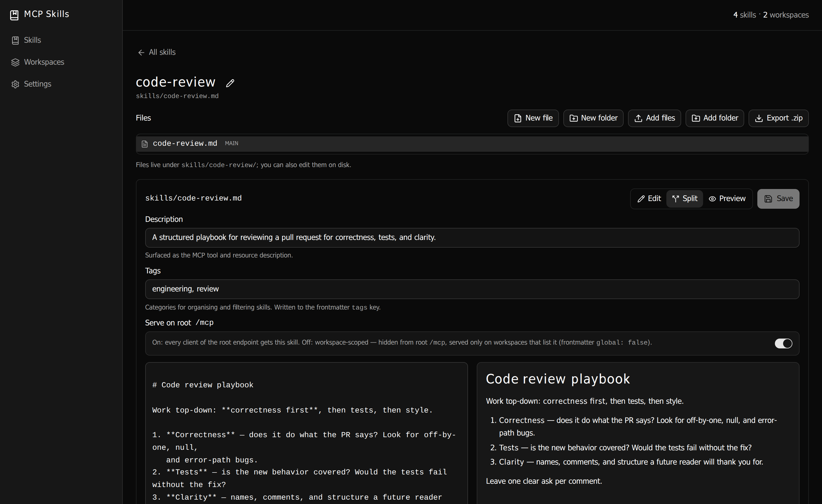Toggle the Serve on root /mcp switch
Viewport: 822px width, 504px height.
pyautogui.click(x=783, y=343)
